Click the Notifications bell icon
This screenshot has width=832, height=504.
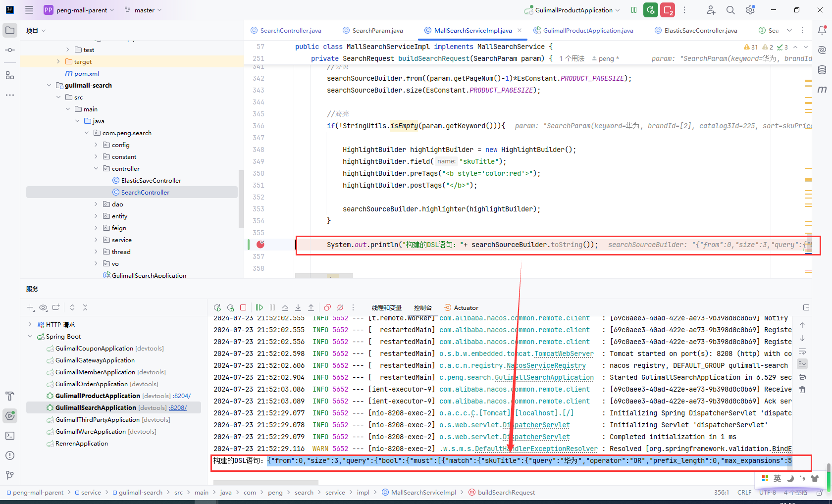click(822, 30)
